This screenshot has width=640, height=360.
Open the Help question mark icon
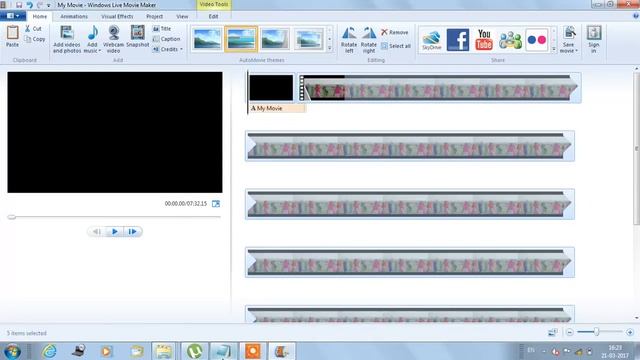pos(636,16)
